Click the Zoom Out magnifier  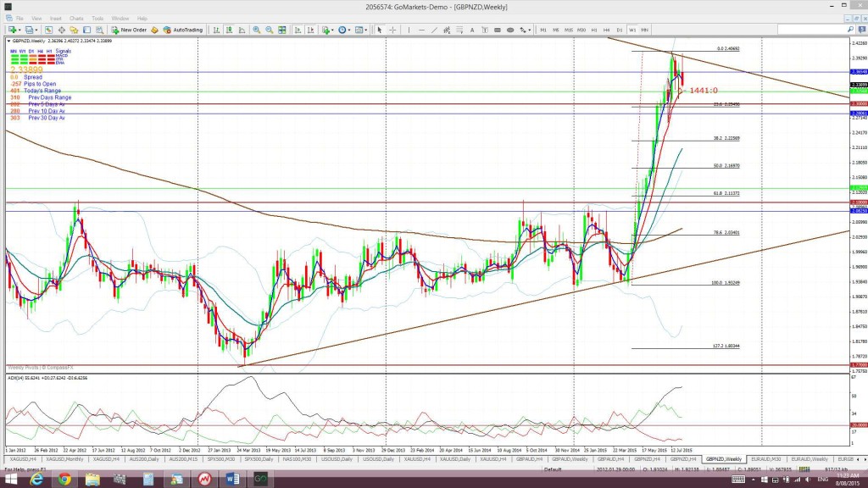(x=270, y=30)
